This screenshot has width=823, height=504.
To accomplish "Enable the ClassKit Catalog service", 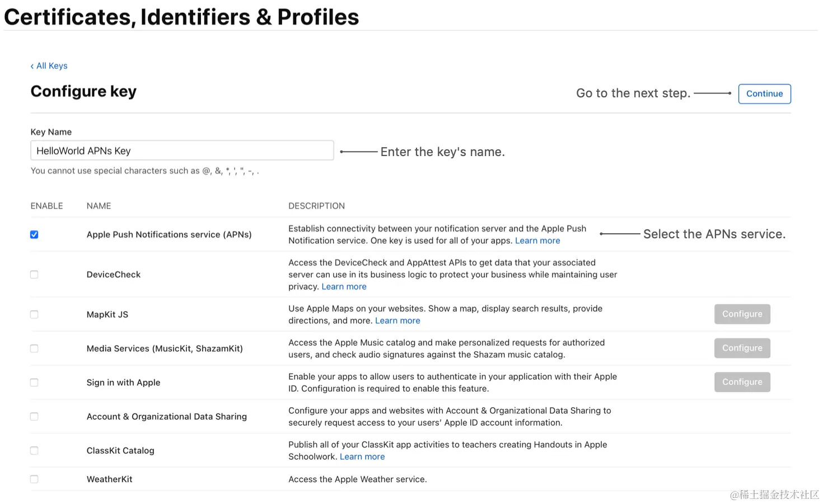I will pos(34,450).
